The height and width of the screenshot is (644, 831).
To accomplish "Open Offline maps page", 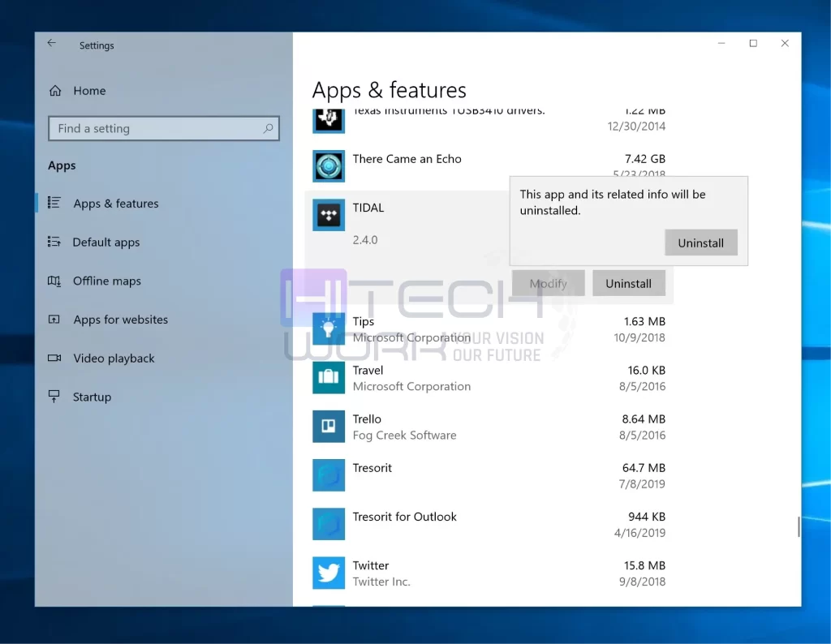I will pyautogui.click(x=107, y=281).
